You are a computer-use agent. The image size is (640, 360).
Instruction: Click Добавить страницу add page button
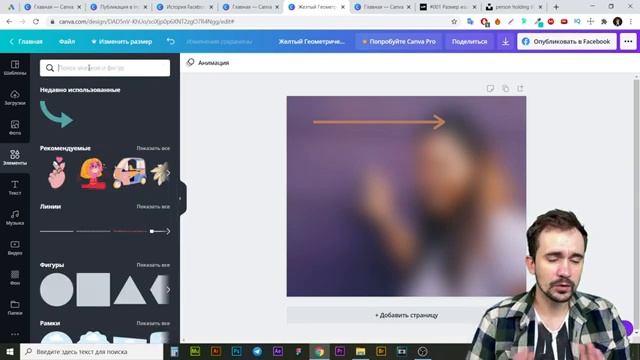click(406, 315)
